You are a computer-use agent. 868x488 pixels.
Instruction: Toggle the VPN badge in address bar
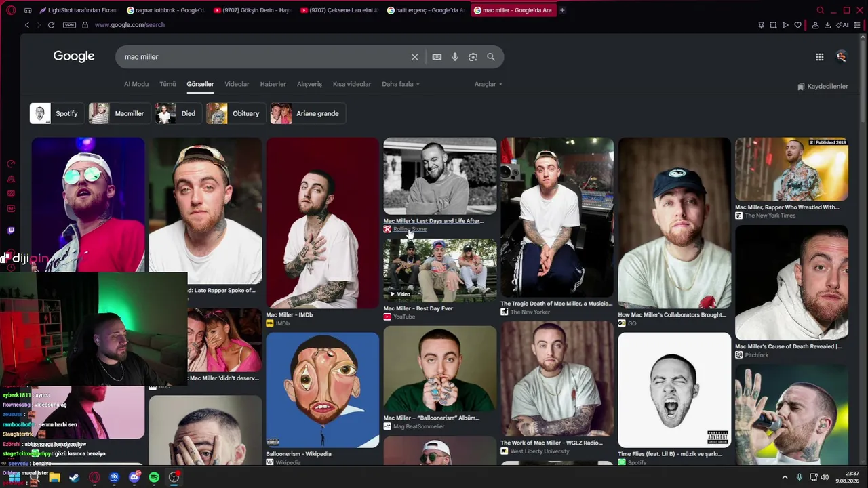pyautogui.click(x=69, y=25)
